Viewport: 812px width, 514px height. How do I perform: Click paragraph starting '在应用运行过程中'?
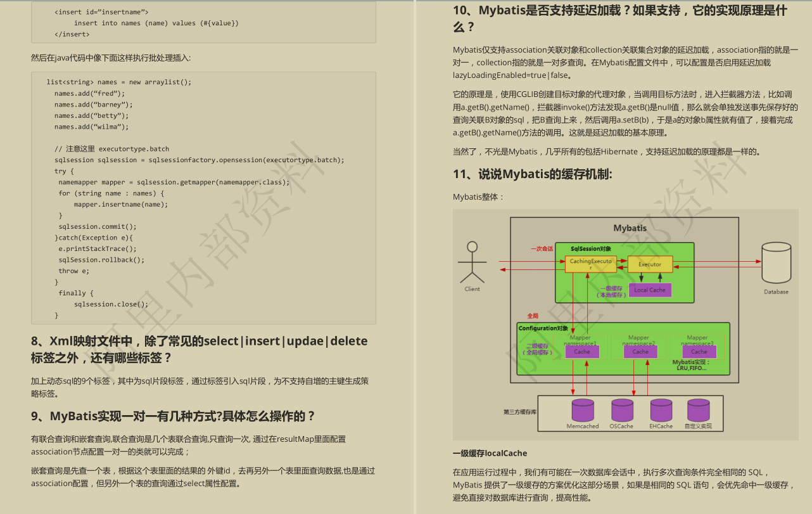point(624,485)
